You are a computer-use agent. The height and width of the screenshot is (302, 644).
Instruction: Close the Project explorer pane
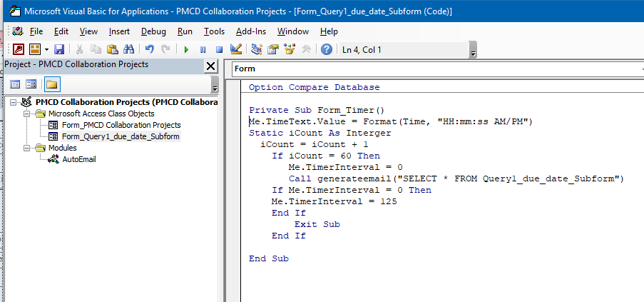[210, 66]
